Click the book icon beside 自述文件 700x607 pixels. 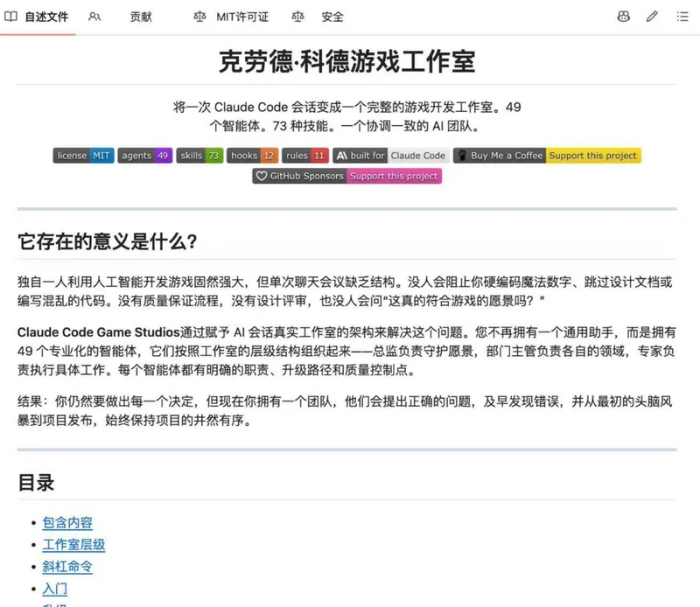point(10,17)
